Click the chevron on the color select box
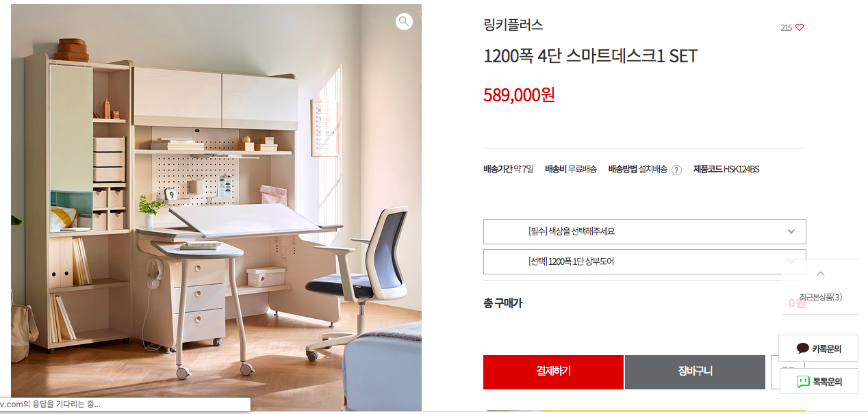The image size is (868, 414). pos(791,231)
